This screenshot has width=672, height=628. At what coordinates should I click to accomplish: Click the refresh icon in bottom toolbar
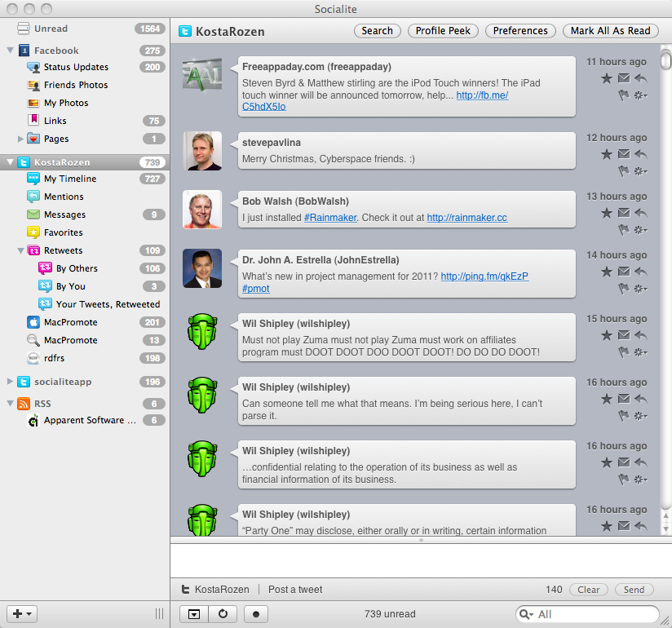[x=223, y=614]
